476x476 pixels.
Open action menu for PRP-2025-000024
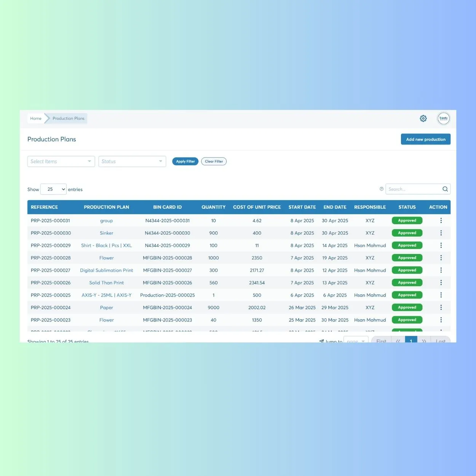[x=441, y=308]
